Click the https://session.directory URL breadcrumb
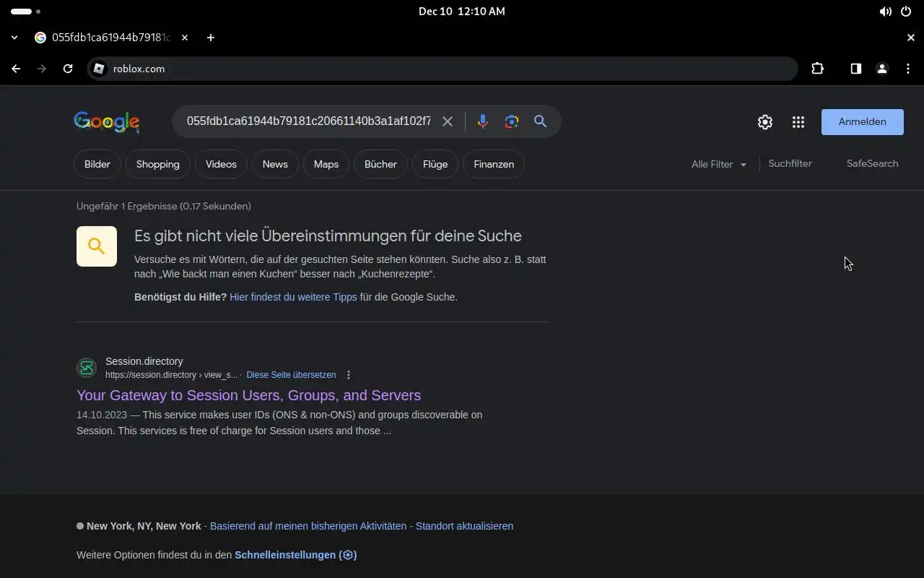This screenshot has height=578, width=924. click(170, 375)
